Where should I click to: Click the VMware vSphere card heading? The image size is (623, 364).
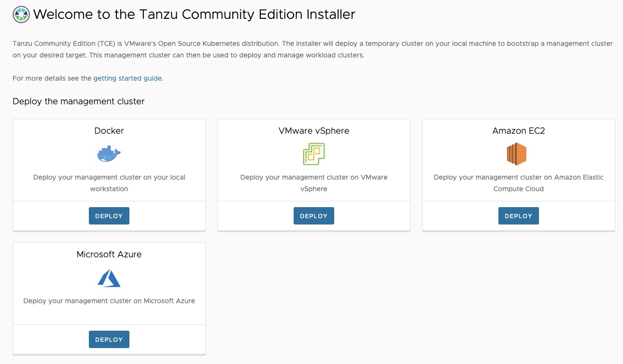point(313,131)
